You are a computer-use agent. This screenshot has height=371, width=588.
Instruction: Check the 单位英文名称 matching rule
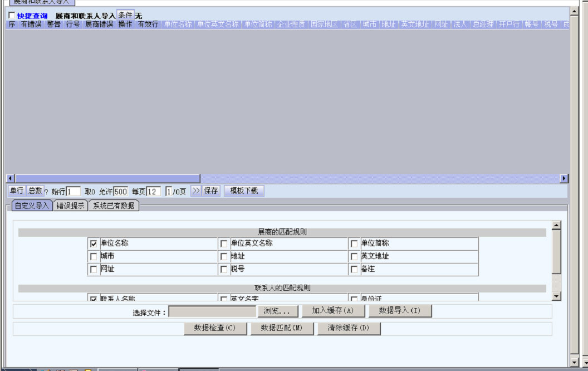224,244
